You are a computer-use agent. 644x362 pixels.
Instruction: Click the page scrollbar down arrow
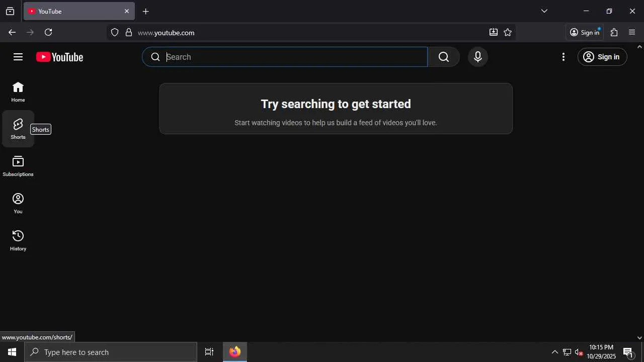639,338
